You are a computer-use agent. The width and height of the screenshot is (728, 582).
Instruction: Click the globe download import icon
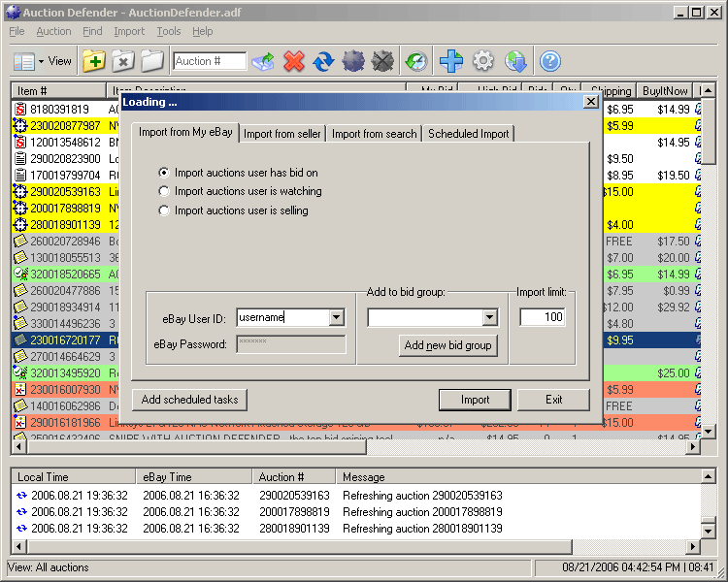click(x=515, y=61)
